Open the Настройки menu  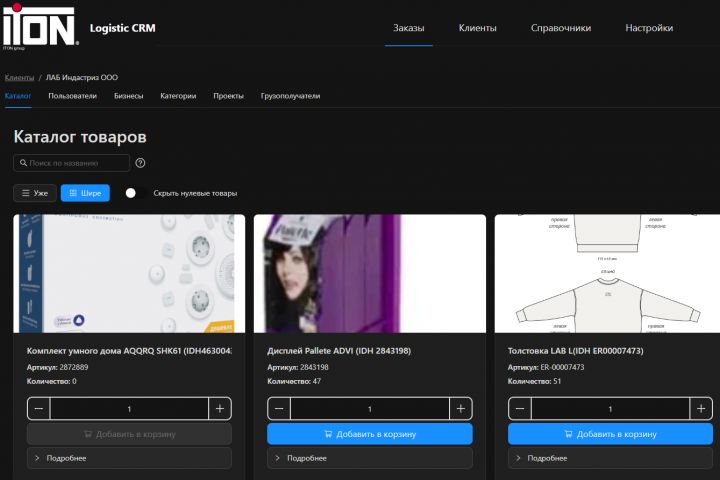click(649, 28)
